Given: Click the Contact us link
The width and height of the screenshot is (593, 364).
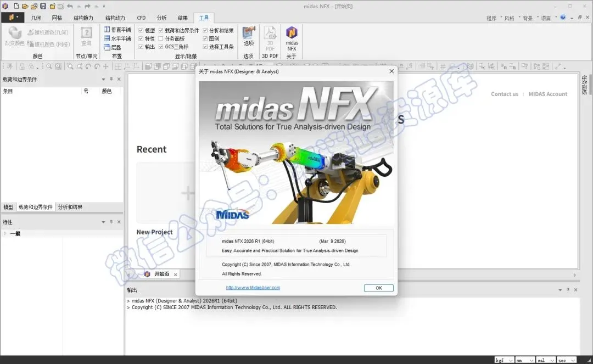Looking at the screenshot, I should 505,94.
